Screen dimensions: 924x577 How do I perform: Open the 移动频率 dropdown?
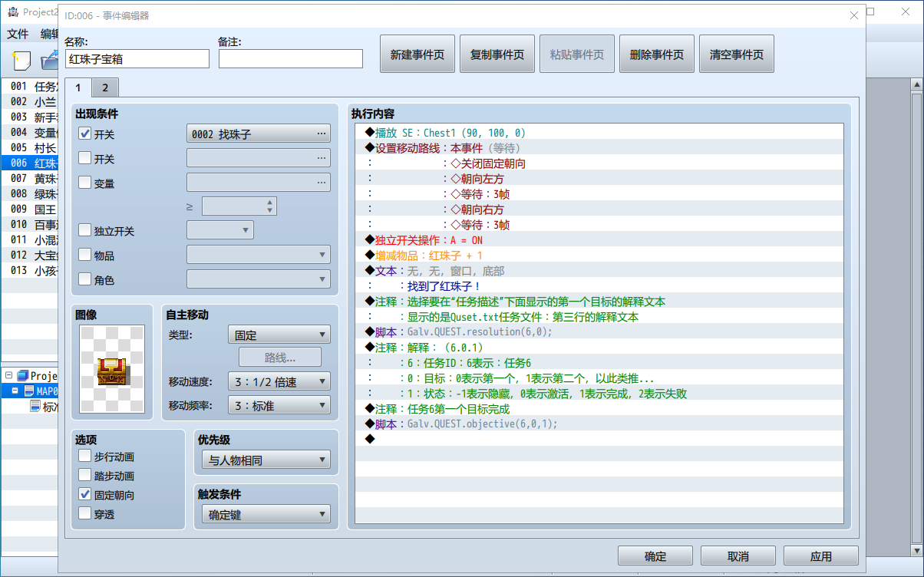point(279,405)
